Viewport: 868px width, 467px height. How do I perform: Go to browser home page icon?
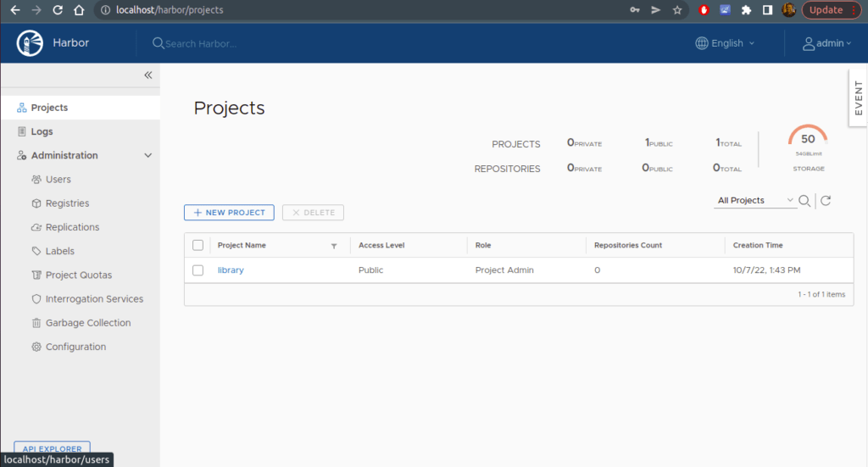point(79,10)
